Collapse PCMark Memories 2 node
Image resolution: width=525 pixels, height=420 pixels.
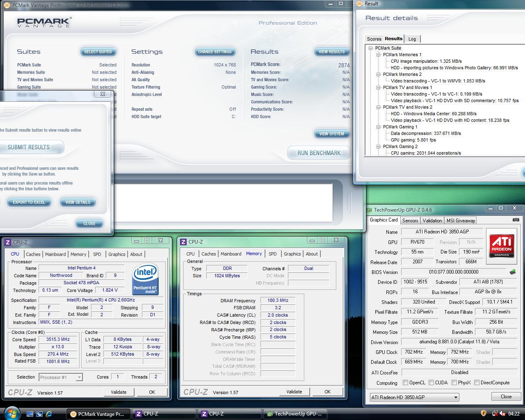379,74
